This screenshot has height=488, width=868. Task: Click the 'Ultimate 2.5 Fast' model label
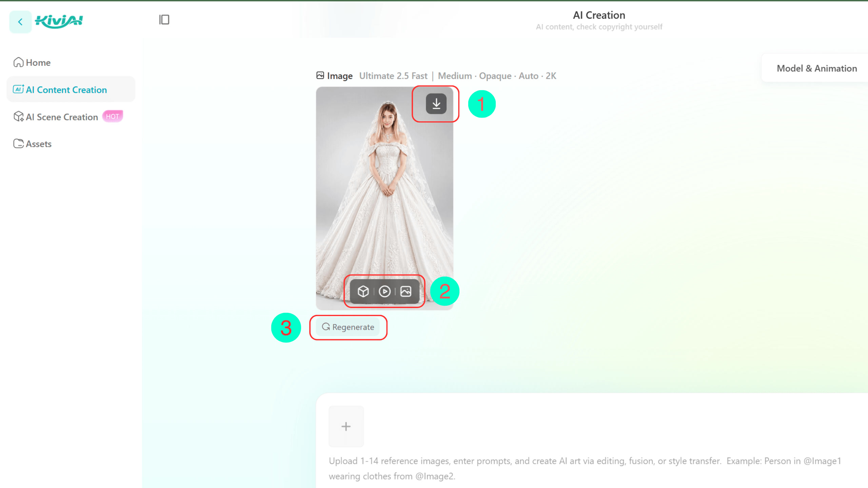393,76
